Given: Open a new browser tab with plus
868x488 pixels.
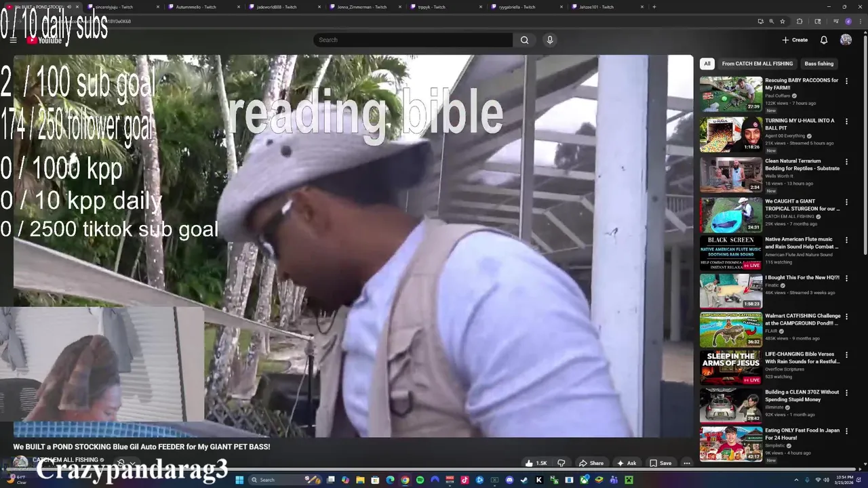Looking at the screenshot, I should [x=654, y=7].
